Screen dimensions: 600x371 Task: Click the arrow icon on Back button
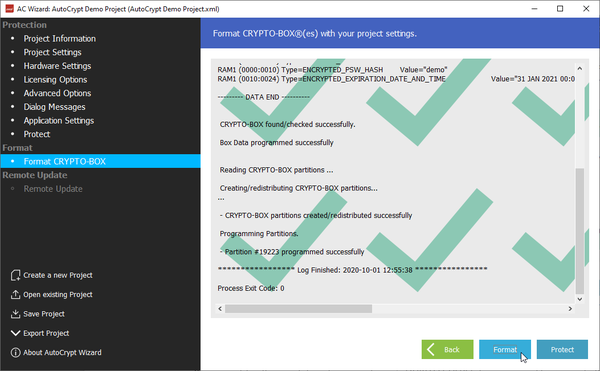[x=431, y=349]
